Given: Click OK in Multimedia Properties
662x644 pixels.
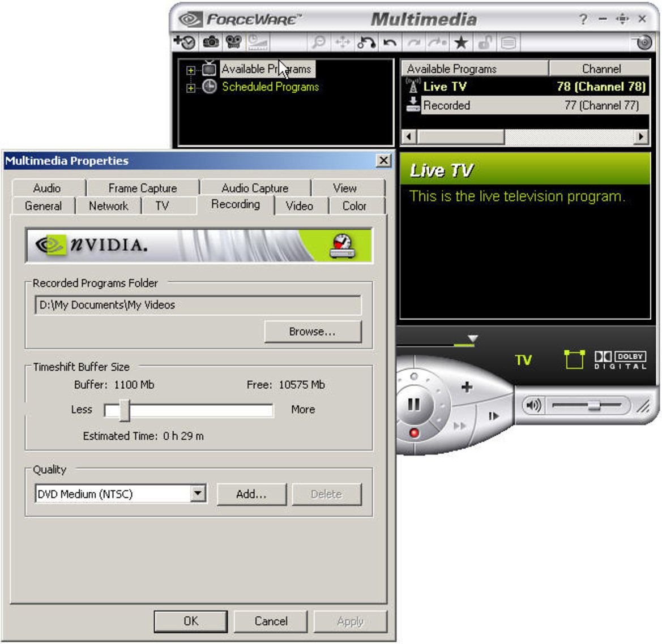Looking at the screenshot, I should point(190,621).
